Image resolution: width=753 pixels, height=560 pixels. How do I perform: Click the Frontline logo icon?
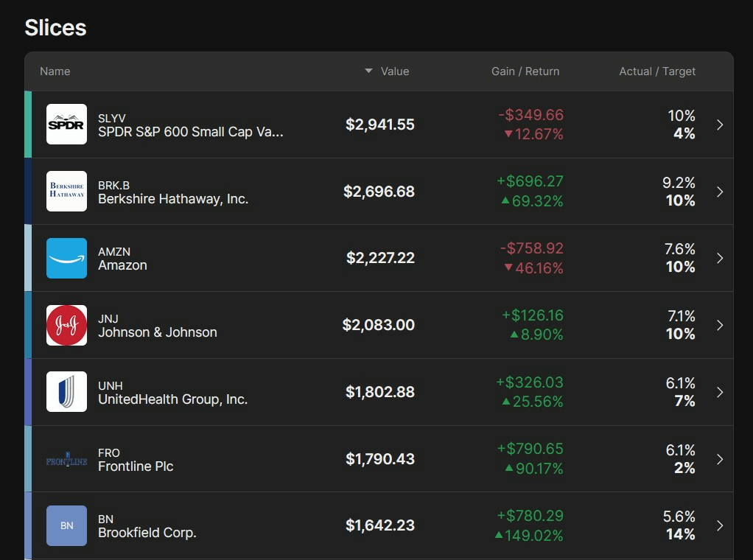point(67,458)
